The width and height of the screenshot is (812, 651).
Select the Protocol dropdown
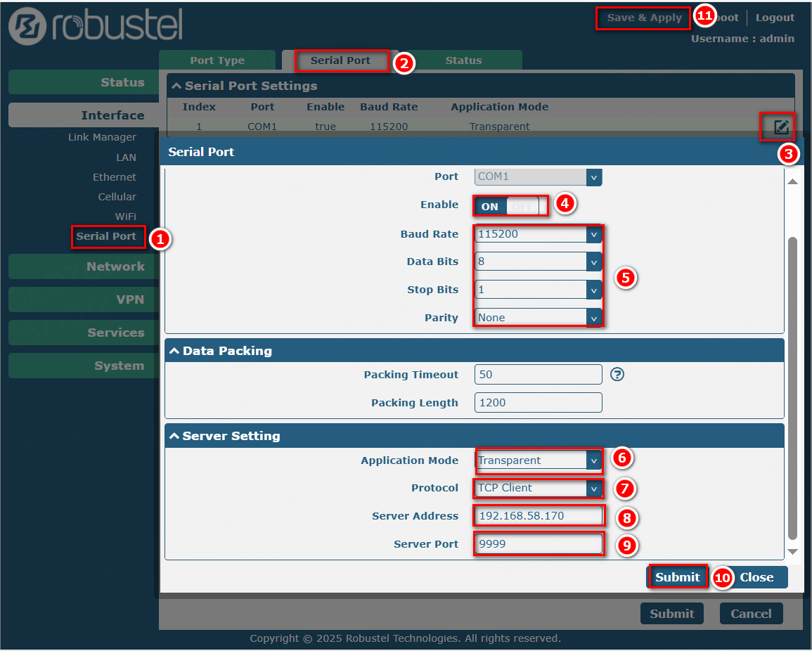pyautogui.click(x=539, y=488)
